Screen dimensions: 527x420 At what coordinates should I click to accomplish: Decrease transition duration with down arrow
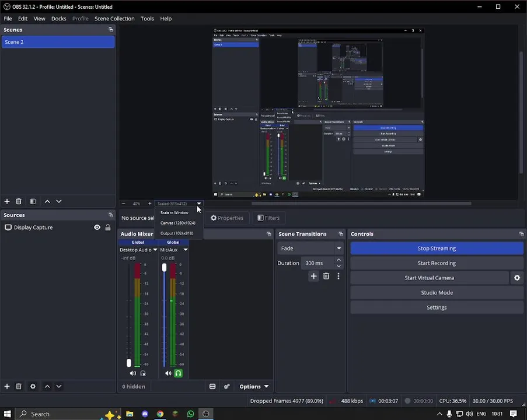(x=338, y=266)
